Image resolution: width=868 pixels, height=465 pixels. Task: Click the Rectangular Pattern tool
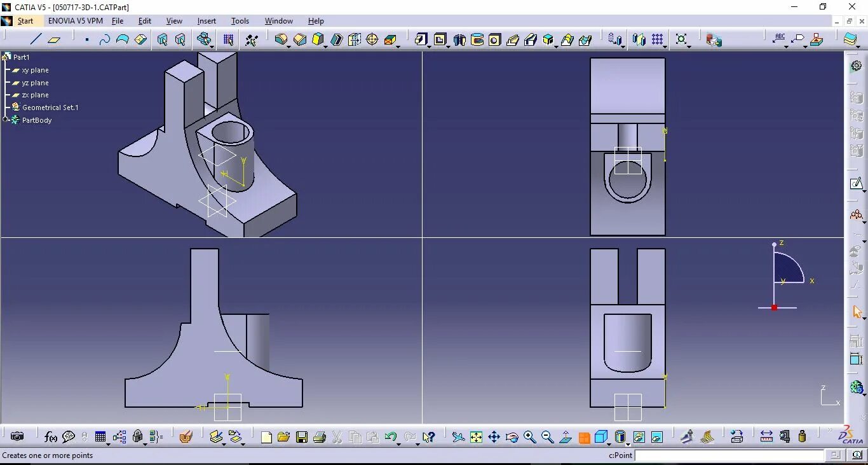click(x=657, y=39)
